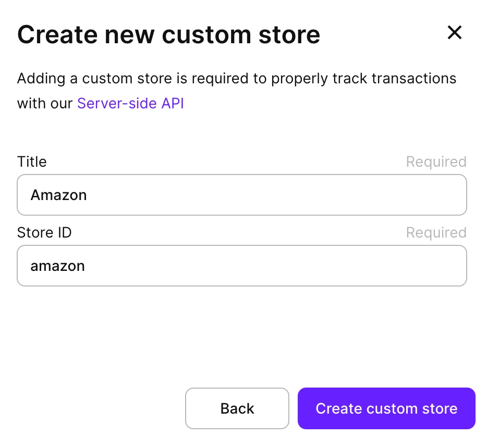The image size is (487, 448).
Task: Click the Required label next to Store ID
Action: pos(436,233)
